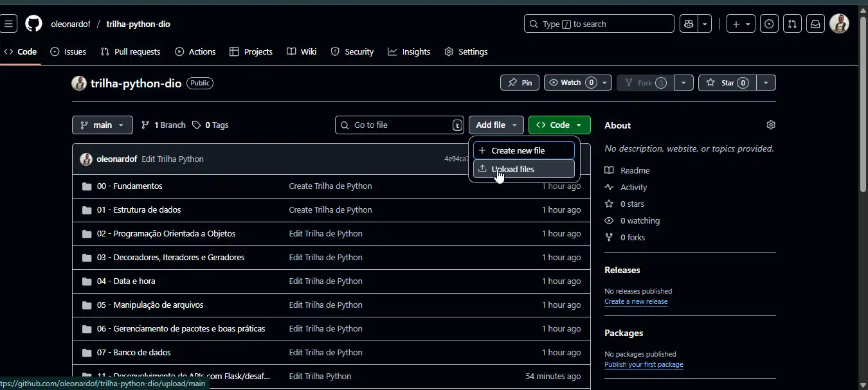The image size is (868, 390).
Task: Expand the Copilot dropdown arrow
Action: click(705, 24)
